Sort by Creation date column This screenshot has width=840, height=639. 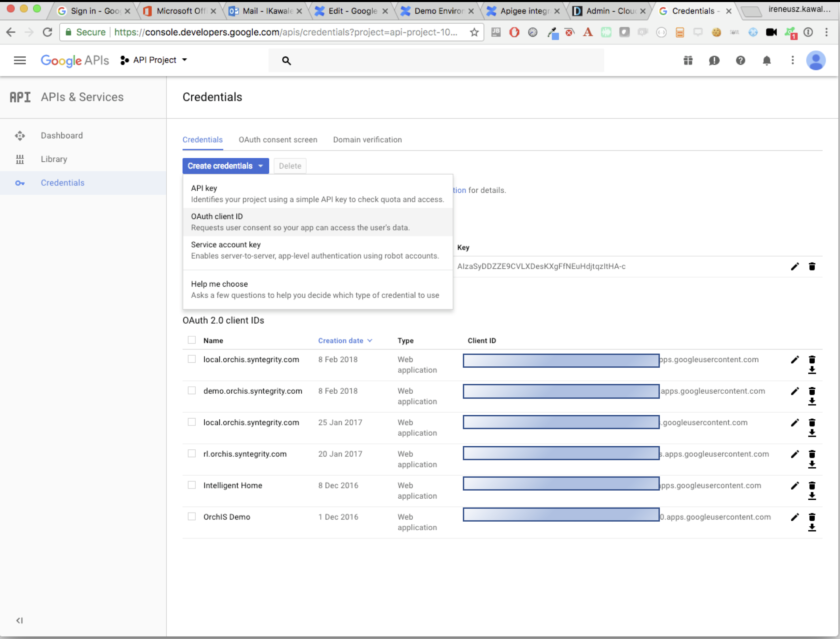(x=345, y=340)
